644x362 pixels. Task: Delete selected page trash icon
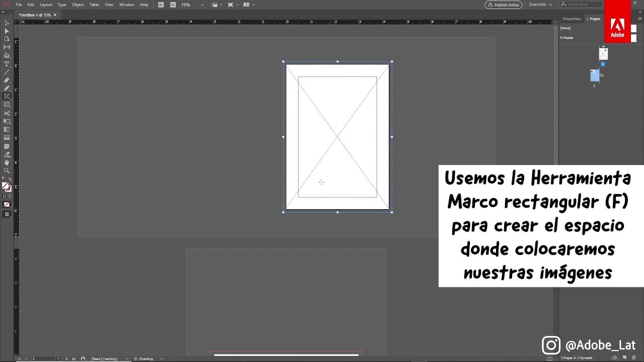pyautogui.click(x=634, y=358)
